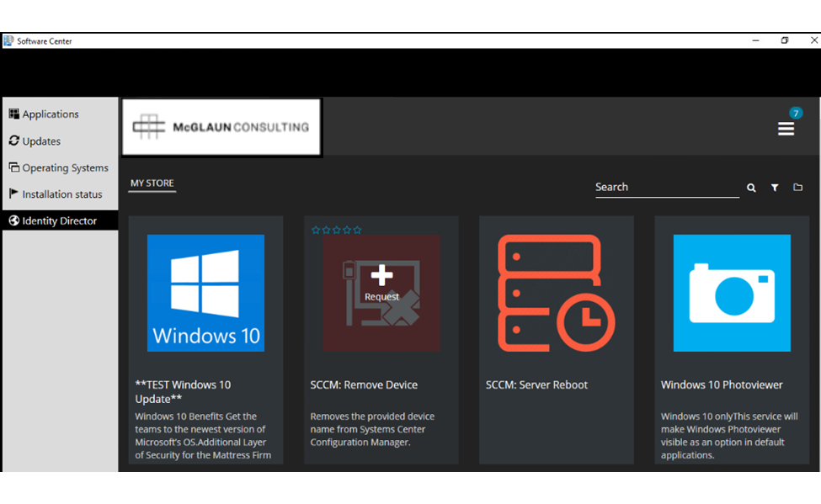
Task: Click the Installation status flag icon
Action: pyautogui.click(x=13, y=194)
